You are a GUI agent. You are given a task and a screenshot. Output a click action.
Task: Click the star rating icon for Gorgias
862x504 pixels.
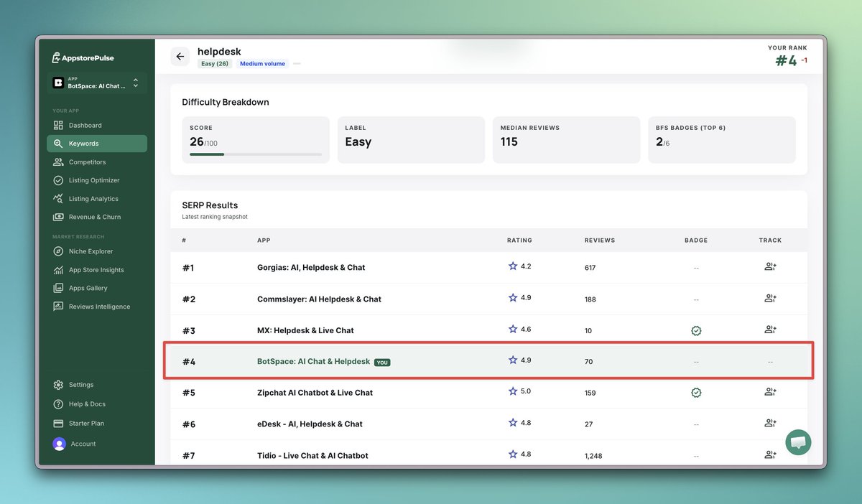click(513, 266)
